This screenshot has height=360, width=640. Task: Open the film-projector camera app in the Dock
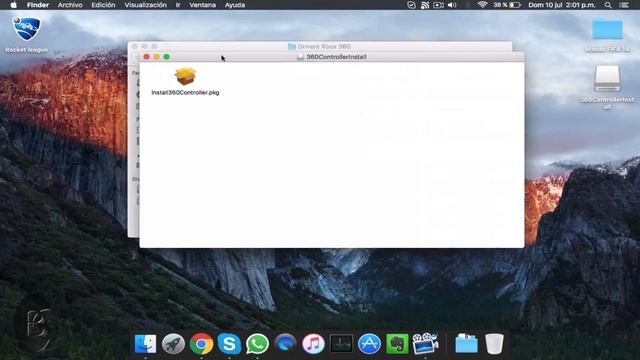(425, 344)
